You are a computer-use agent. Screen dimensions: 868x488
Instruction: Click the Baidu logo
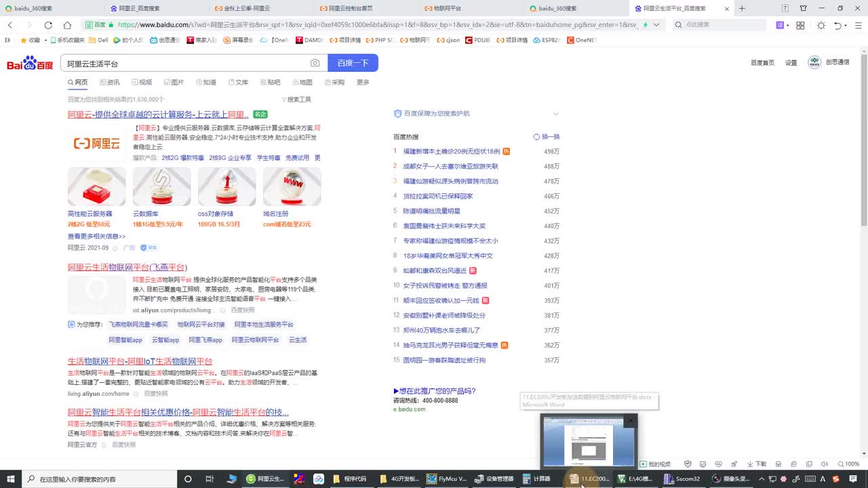tap(30, 64)
